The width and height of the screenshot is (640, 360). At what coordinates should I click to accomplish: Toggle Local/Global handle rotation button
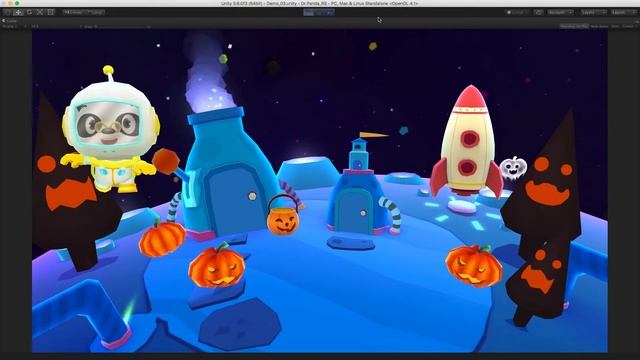[x=95, y=12]
